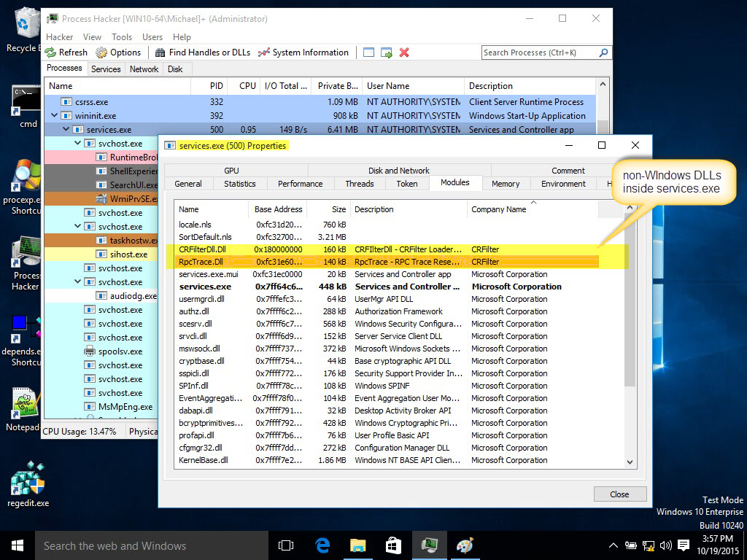Sort modules by Base Address column

(x=278, y=209)
